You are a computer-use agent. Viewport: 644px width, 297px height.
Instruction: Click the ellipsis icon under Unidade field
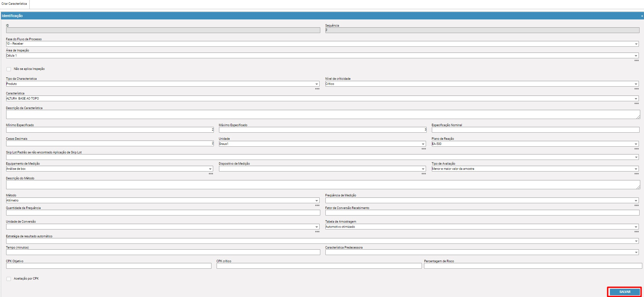click(x=424, y=149)
